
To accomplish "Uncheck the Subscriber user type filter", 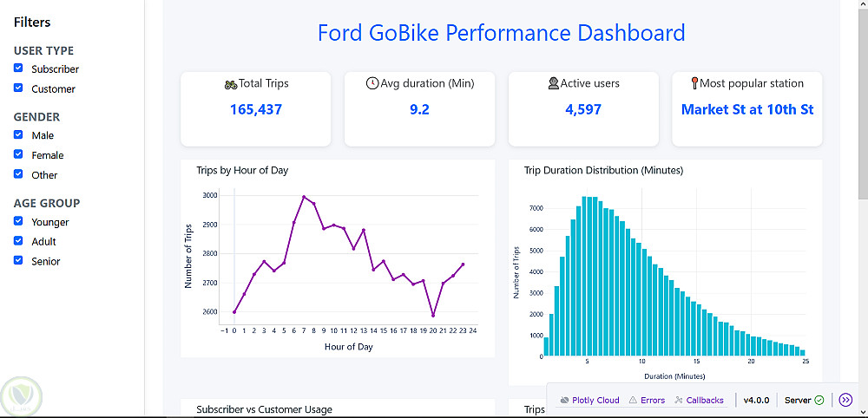I will (x=18, y=69).
